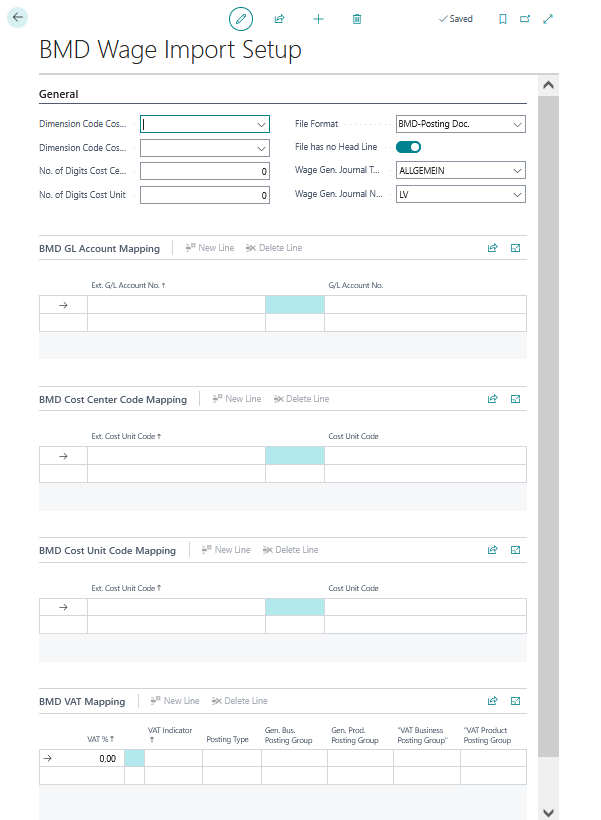Open File Format dropdown

[517, 124]
